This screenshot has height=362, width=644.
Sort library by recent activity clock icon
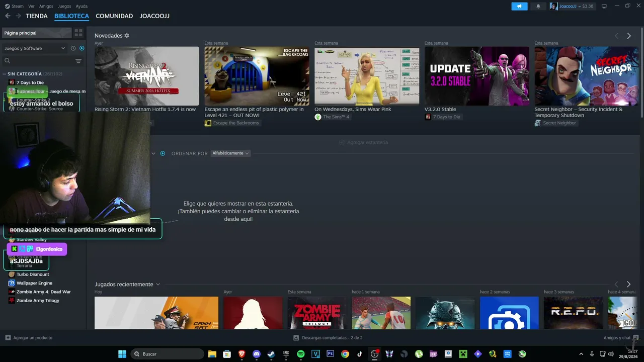click(x=73, y=48)
